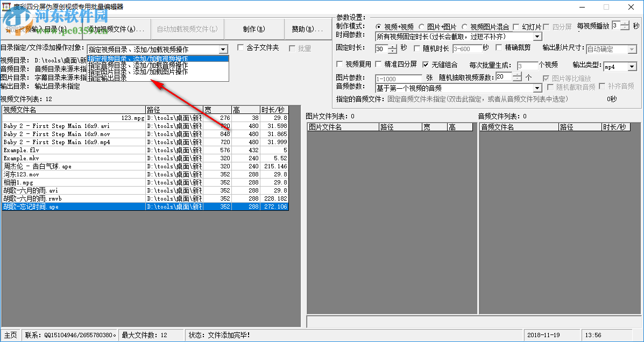Choose 指定输出目录 in the open list
644x342 pixels.
click(158, 77)
